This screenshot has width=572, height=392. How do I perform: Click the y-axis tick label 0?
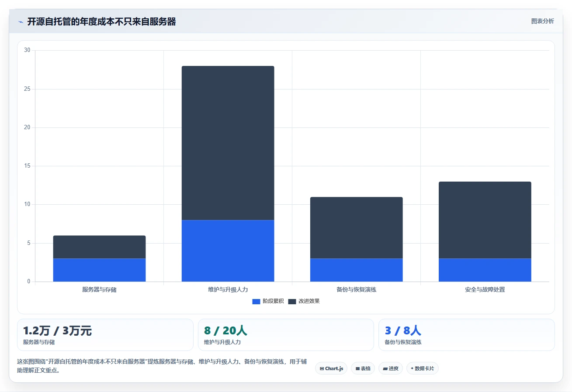29,282
